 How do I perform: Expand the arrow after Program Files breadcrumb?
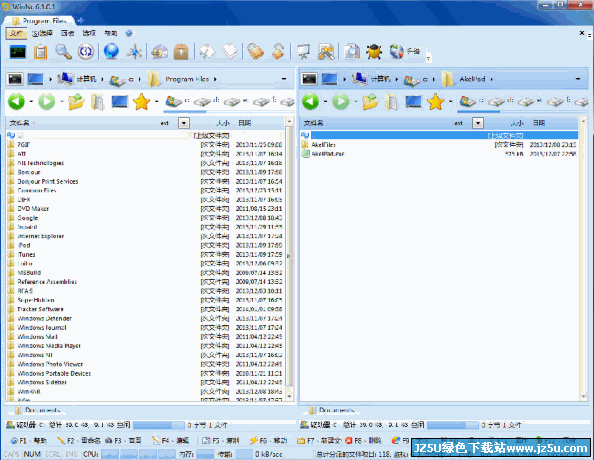(215, 79)
